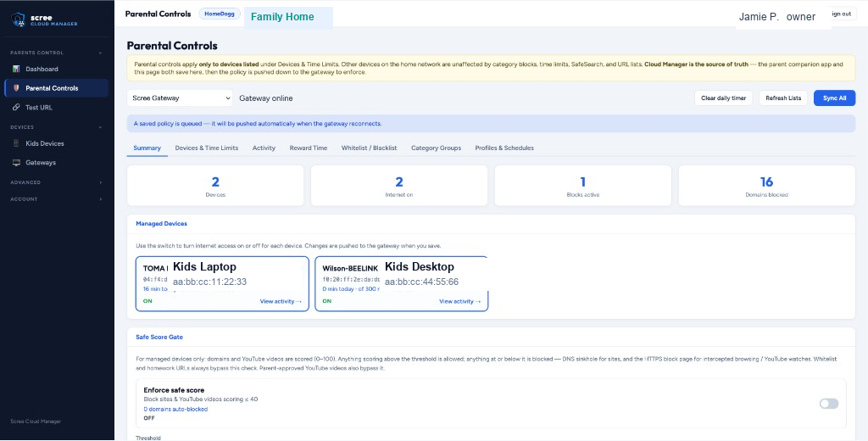Click MAC address aa:bb:cc:11:22:33
The width and height of the screenshot is (868, 441).
[x=210, y=282]
